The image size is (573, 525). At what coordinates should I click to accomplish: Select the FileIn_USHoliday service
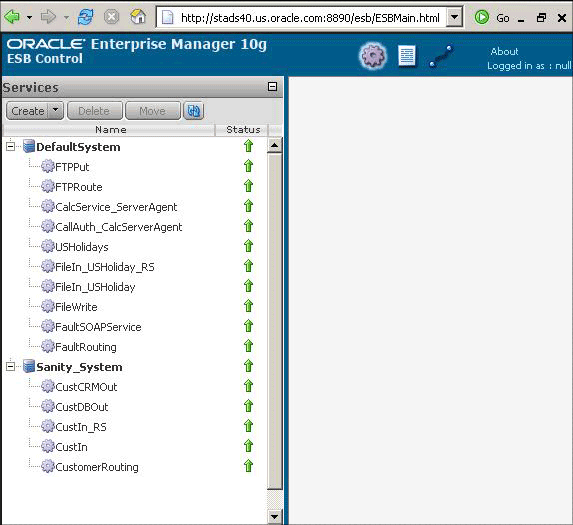[95, 287]
